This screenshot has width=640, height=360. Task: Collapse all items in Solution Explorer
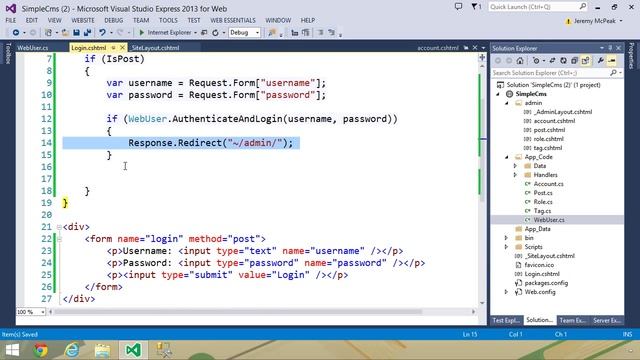574,60
